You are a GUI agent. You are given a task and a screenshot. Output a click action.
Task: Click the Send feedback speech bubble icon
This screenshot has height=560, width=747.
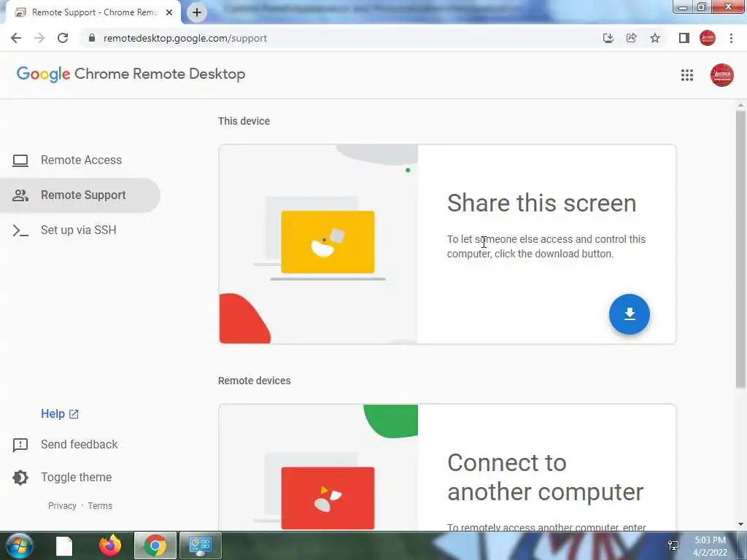pos(20,445)
